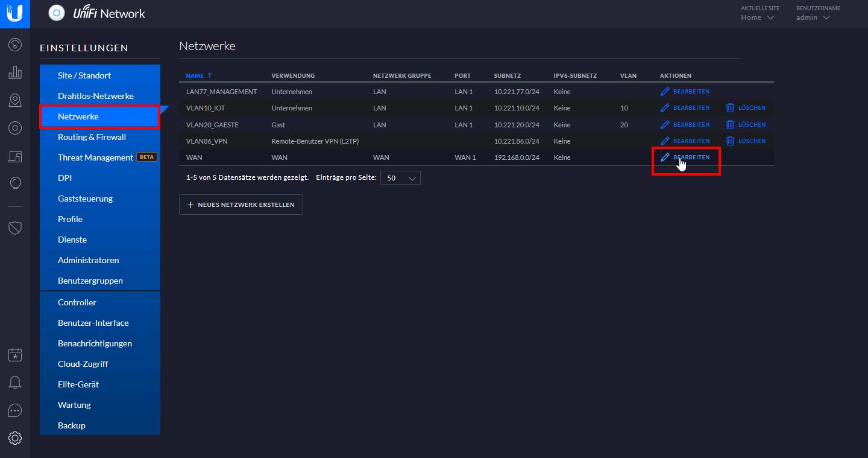This screenshot has height=458, width=868.
Task: Open the Benutzername admin dropdown
Action: (813, 17)
